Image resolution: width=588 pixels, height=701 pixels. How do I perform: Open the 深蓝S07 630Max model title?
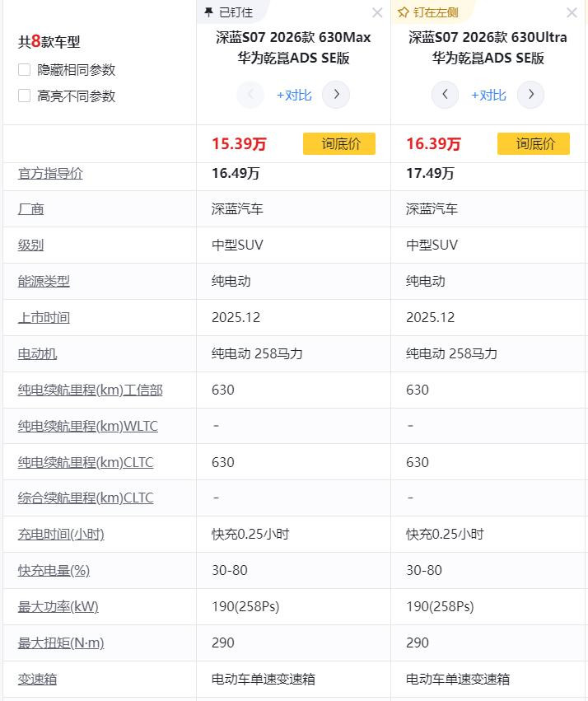tap(293, 48)
